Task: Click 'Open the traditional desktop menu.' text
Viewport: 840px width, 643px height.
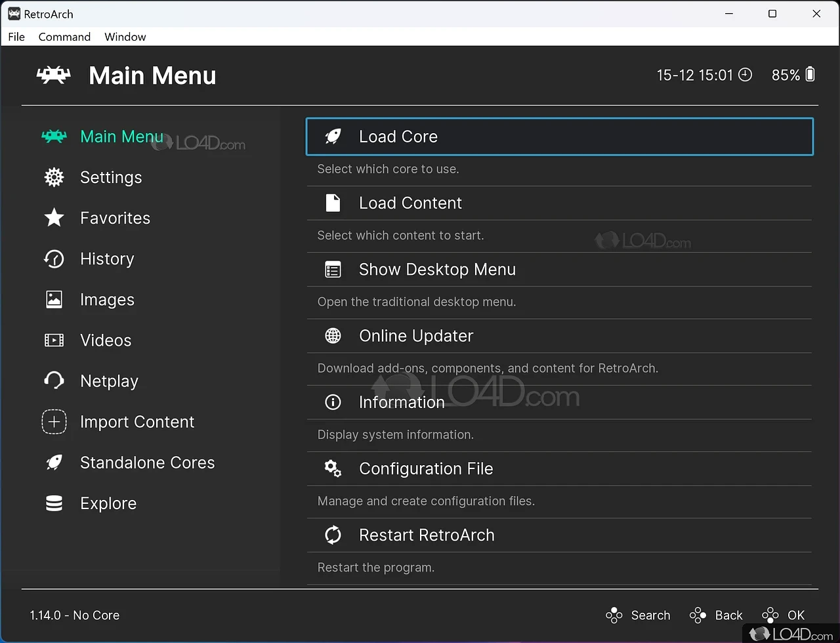Action: [417, 302]
